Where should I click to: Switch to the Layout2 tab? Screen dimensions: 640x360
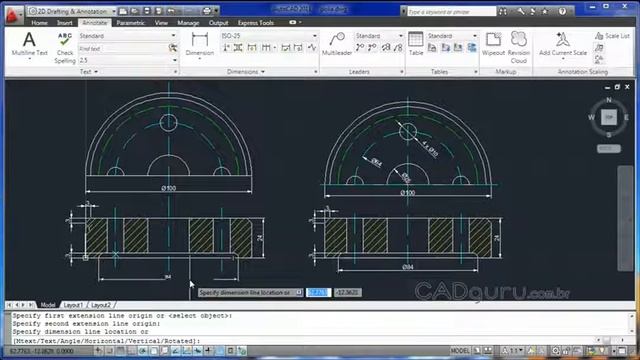[101, 305]
